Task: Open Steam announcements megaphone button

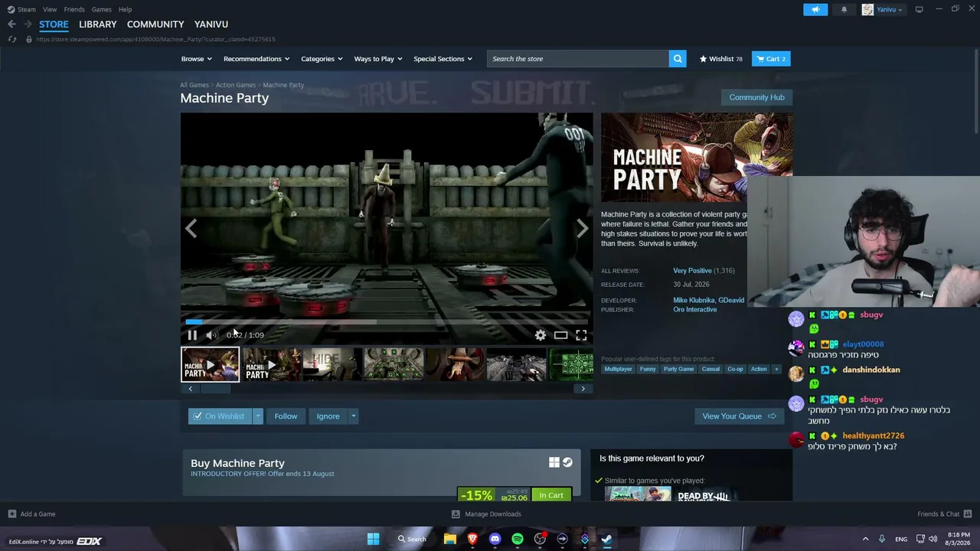Action: point(815,9)
